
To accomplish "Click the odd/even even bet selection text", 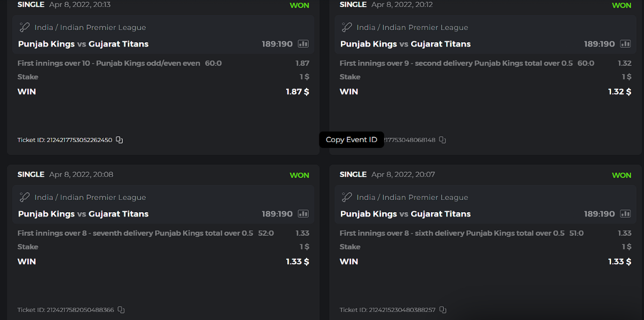I will (x=109, y=63).
